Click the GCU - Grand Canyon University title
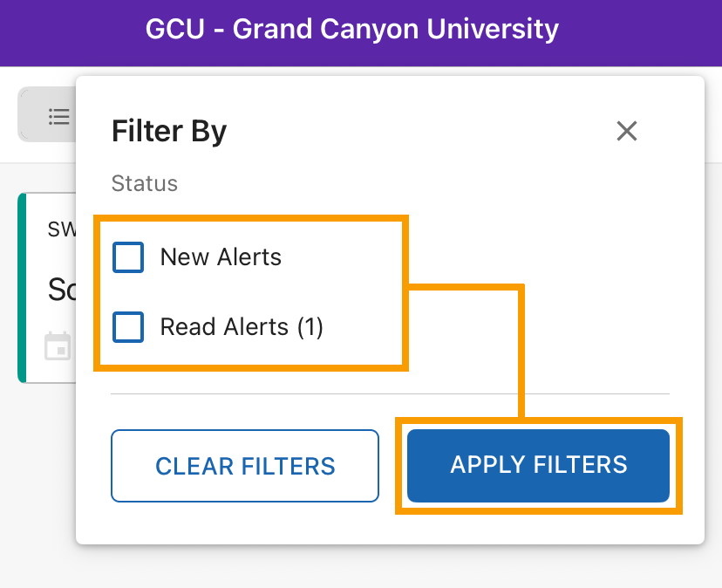The height and width of the screenshot is (588, 722). pyautogui.click(x=352, y=29)
